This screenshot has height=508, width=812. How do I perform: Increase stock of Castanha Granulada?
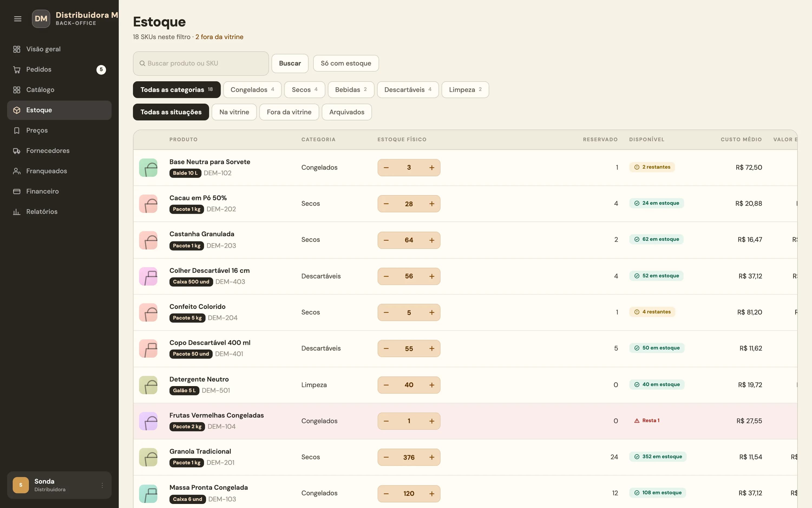click(431, 240)
